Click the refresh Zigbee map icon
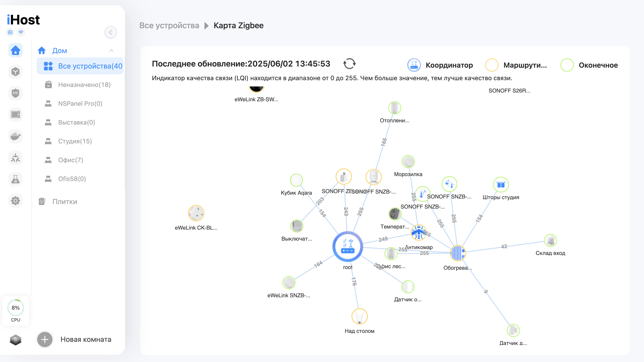This screenshot has width=644, height=362. tap(349, 64)
